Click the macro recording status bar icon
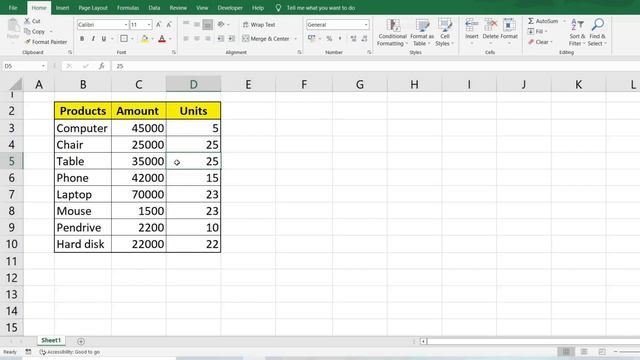This screenshot has width=640, height=360. [28, 352]
